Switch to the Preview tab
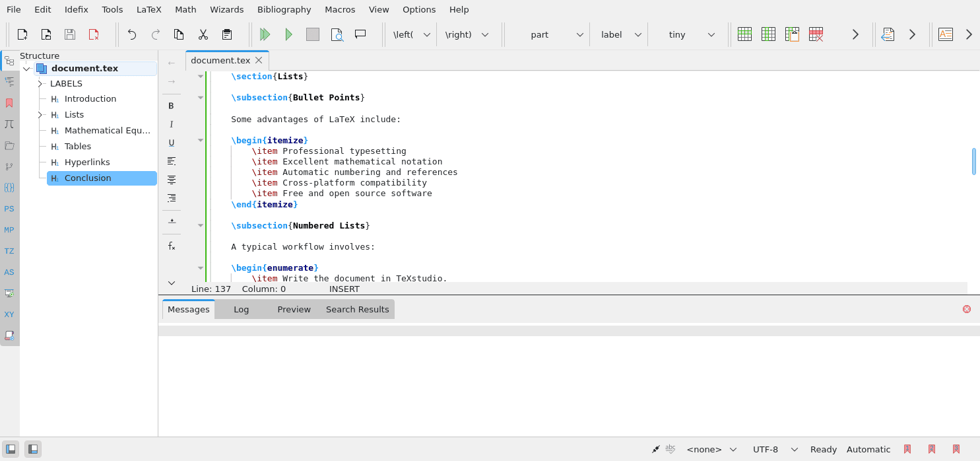The height and width of the screenshot is (461, 980). (x=294, y=309)
